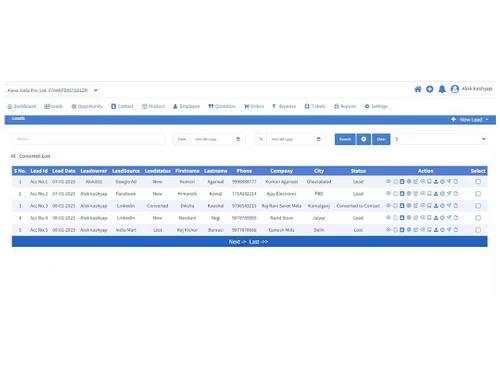The height and width of the screenshot is (375, 500).
Task: Click the user icon for Acc No.5
Action: (x=436, y=230)
